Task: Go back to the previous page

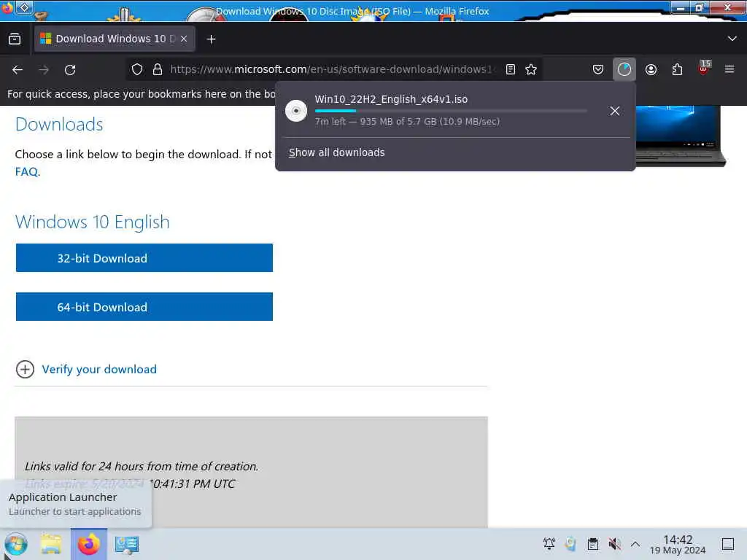Action: 18,69
